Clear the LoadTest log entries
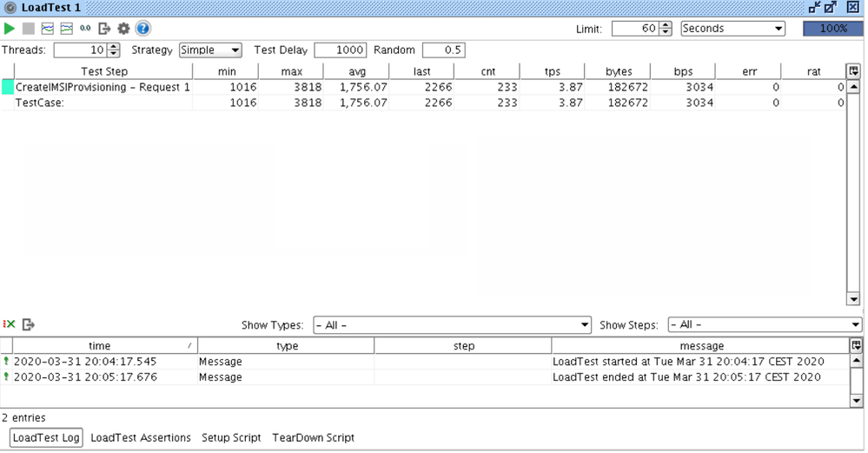The height and width of the screenshot is (453, 868). [x=10, y=324]
